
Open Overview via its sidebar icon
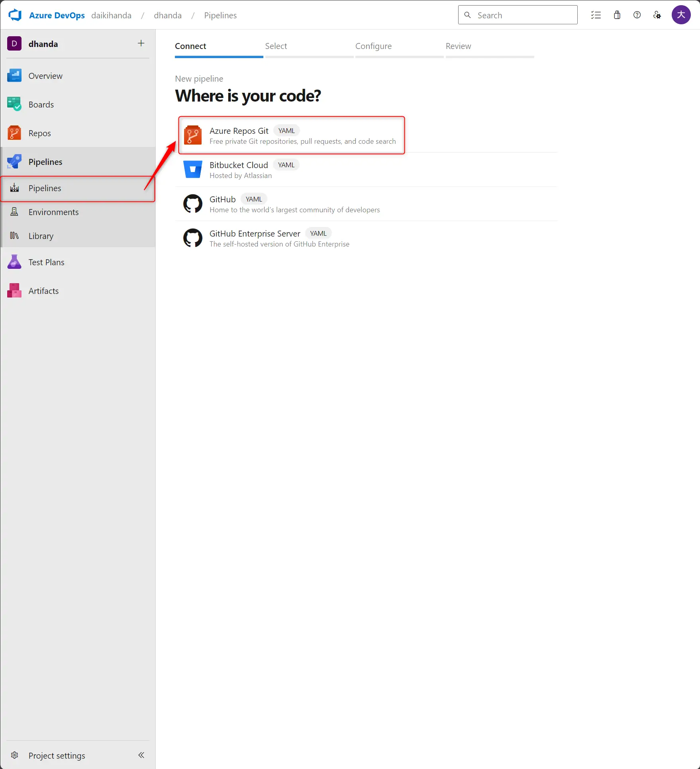pos(14,76)
